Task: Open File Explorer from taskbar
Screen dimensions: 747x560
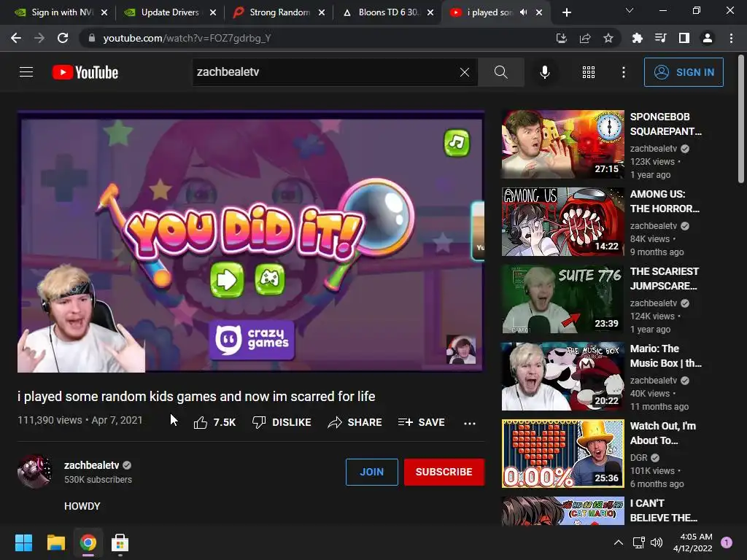Action: click(55, 542)
